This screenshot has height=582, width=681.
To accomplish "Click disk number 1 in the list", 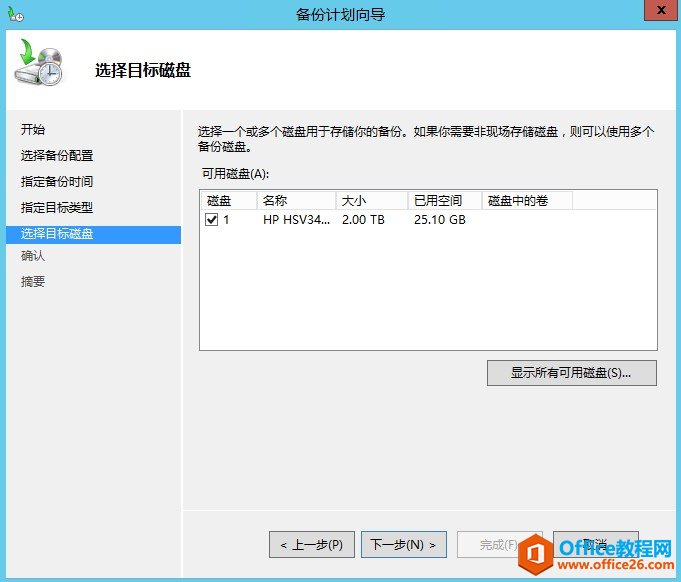I will (226, 220).
